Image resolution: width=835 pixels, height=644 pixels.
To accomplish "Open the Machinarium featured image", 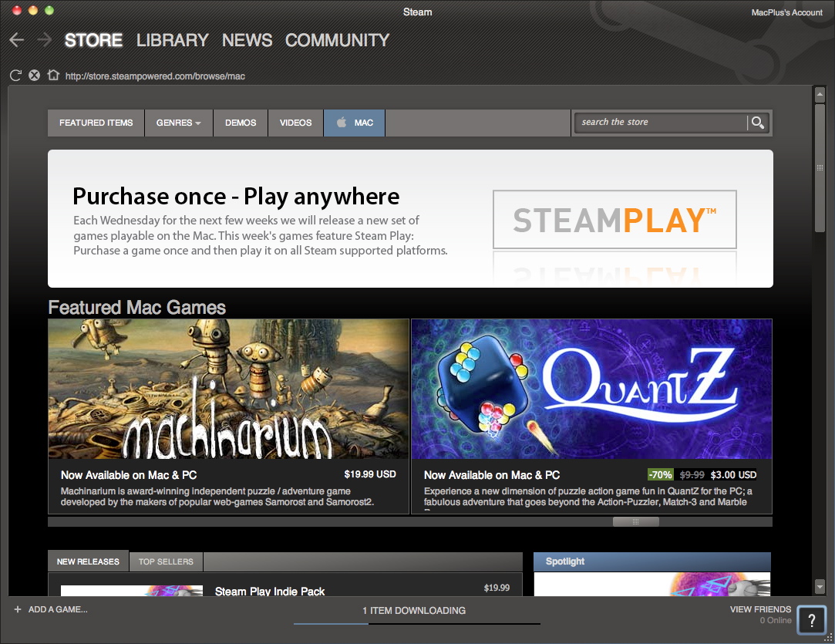I will click(x=228, y=389).
